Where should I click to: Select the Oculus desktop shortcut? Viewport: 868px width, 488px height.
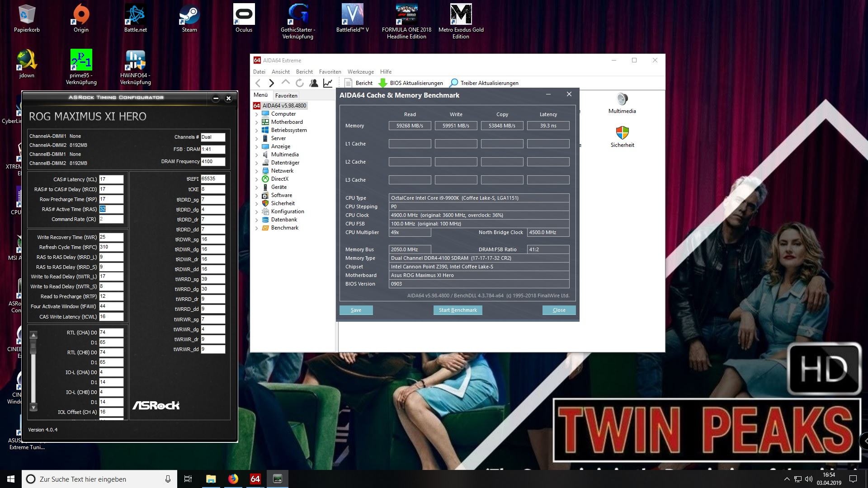coord(244,19)
